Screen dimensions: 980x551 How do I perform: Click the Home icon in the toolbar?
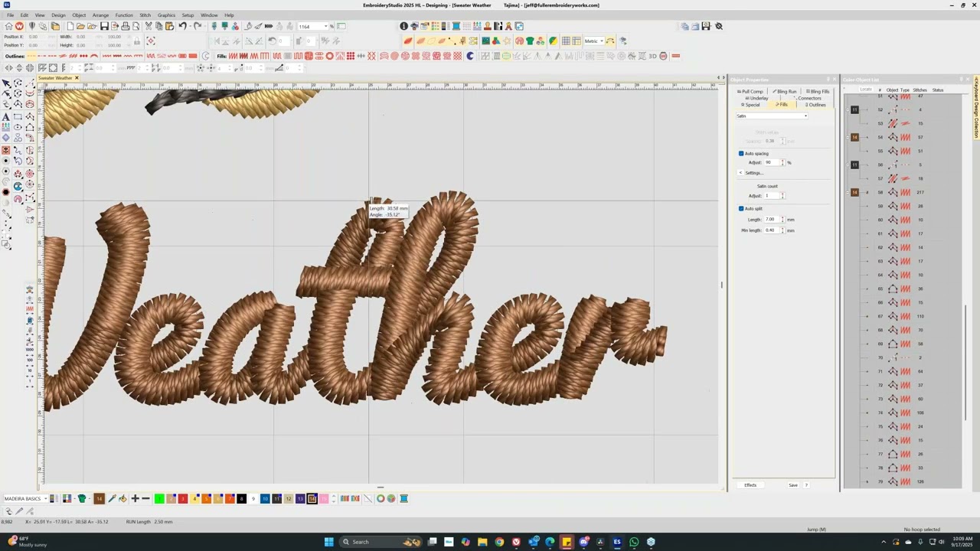coord(8,26)
